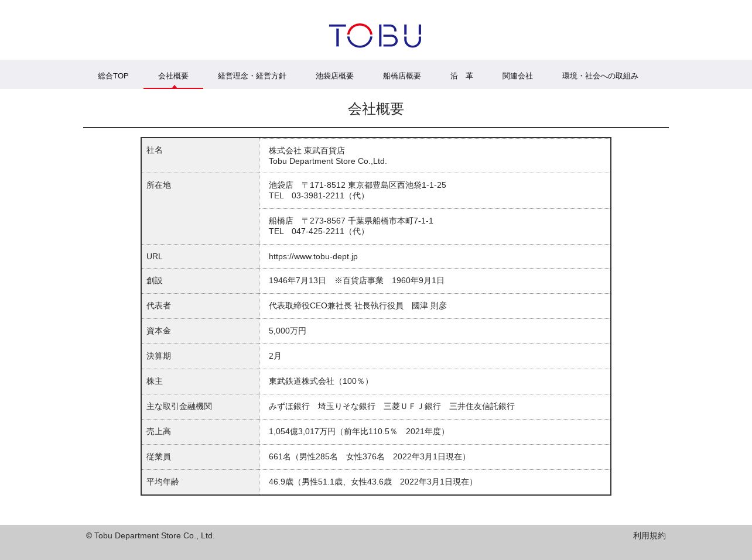Open the 関連会社 menu item
The image size is (752, 560).
point(518,76)
